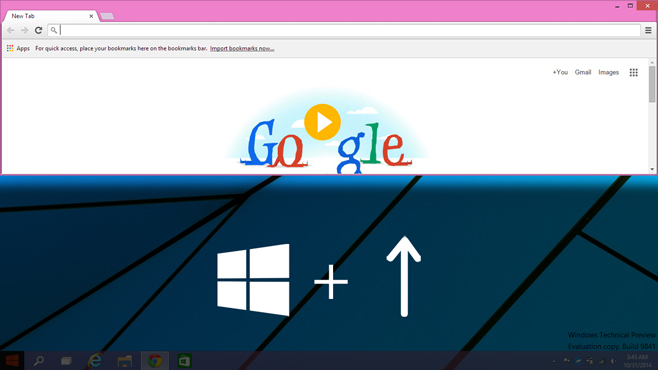Viewport: 658px width, 370px height.
Task: Open Internet Explorer from the taskbar
Action: click(95, 361)
